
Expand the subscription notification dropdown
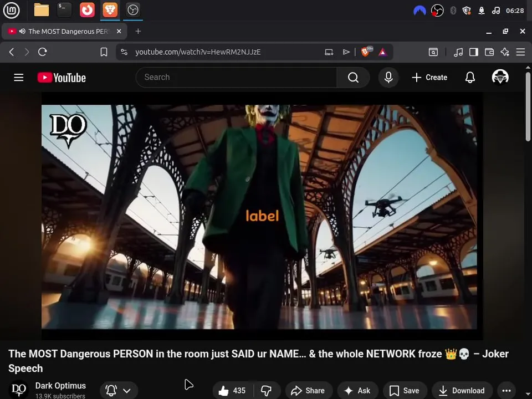click(x=119, y=390)
